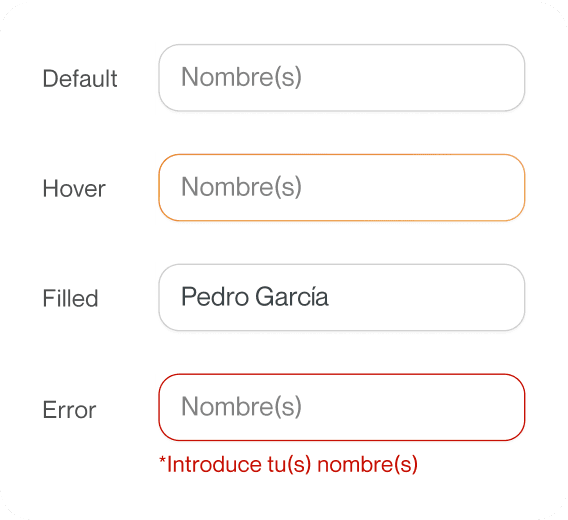Click the empty right side of the Hover field
The image size is (568, 520).
[413, 187]
